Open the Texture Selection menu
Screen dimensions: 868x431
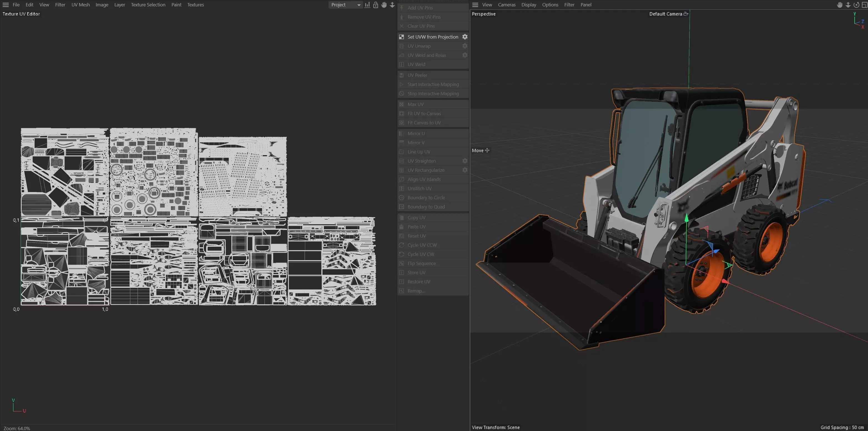click(148, 5)
